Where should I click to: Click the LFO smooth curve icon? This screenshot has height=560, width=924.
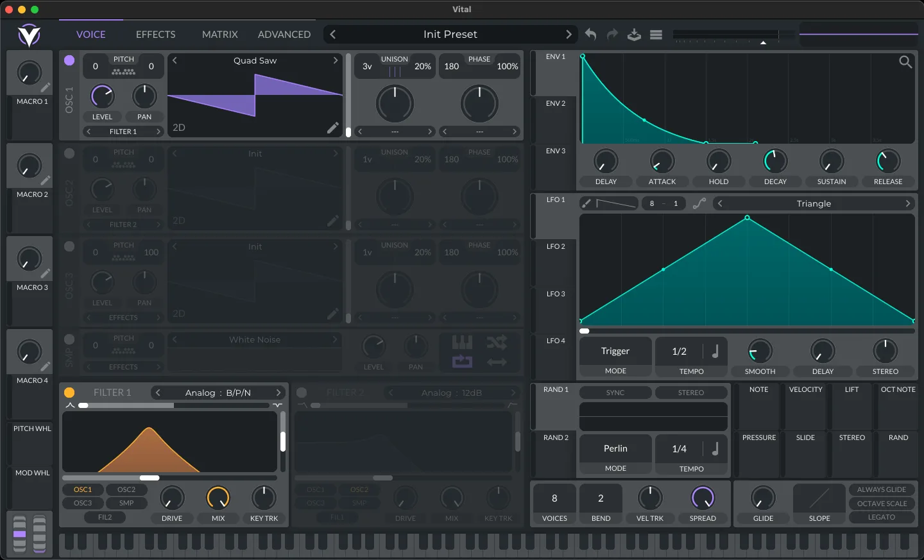pos(699,203)
